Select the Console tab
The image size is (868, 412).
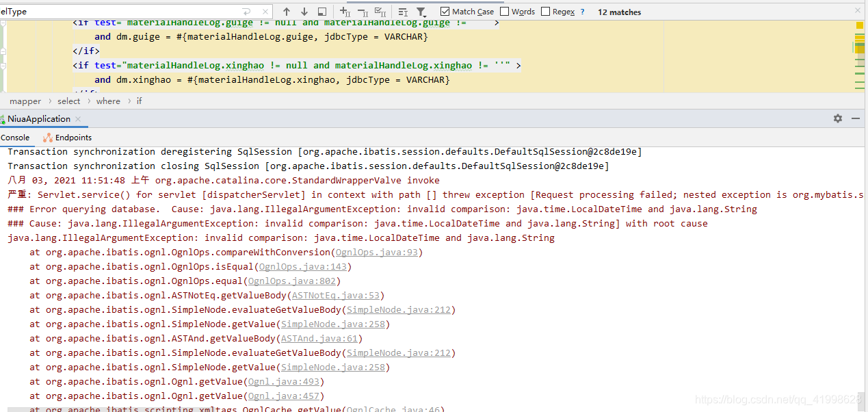16,137
